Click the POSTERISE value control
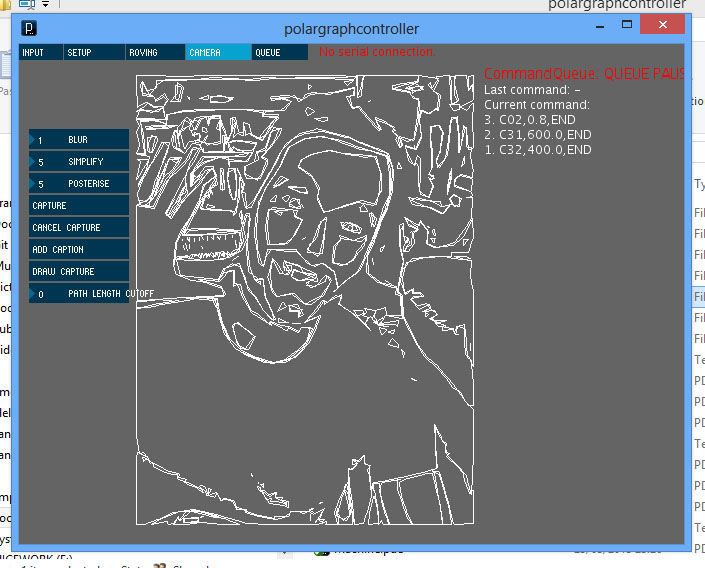Screen dimensions: 705x568 click(79, 184)
